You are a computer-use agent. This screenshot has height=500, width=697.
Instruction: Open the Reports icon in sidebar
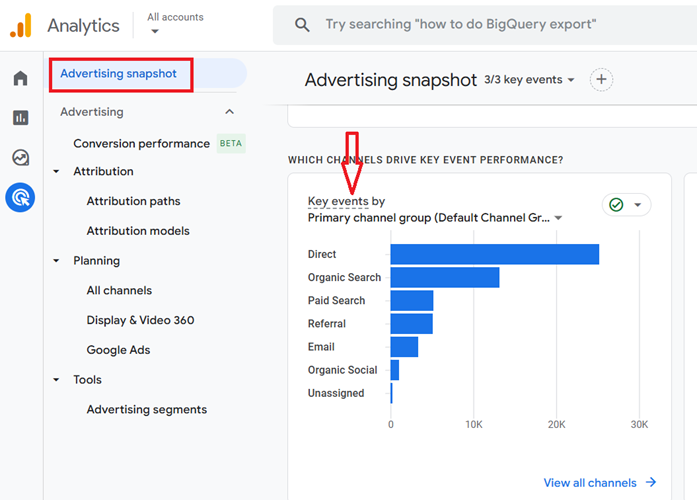coord(20,118)
